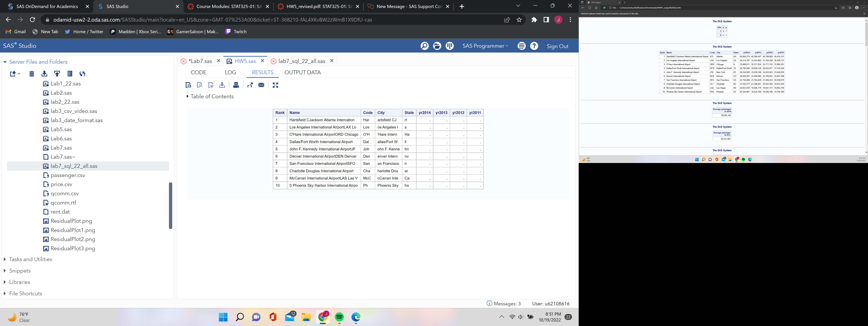868x326 pixels.
Task: Open Messages: 3 at the bottom bar
Action: click(504, 303)
